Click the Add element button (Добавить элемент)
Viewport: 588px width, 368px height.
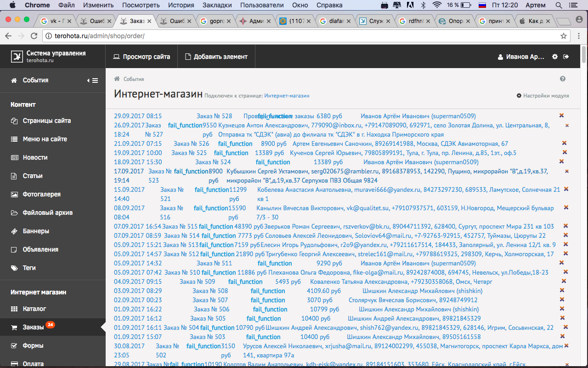[216, 57]
